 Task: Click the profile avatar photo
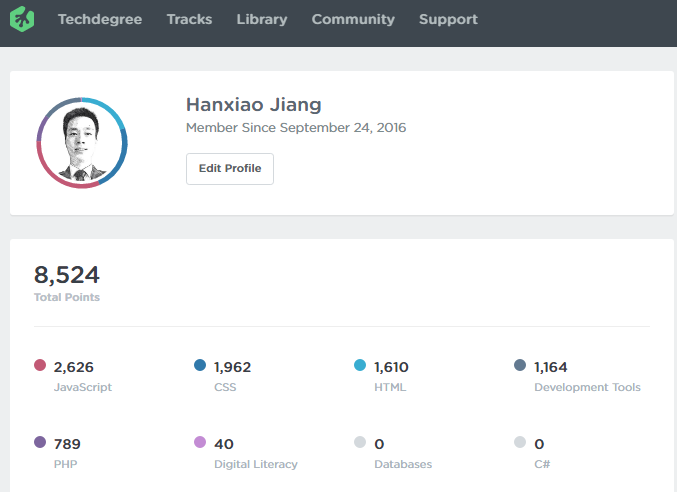coord(82,142)
